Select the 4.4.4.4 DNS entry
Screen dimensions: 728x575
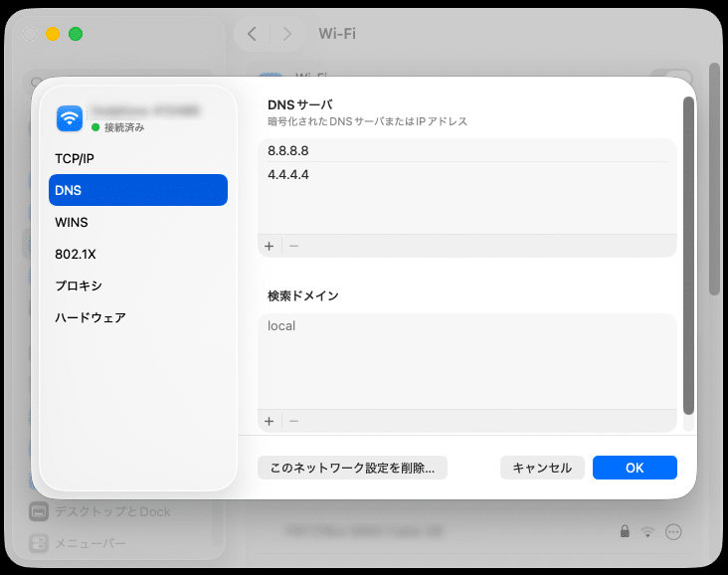467,175
